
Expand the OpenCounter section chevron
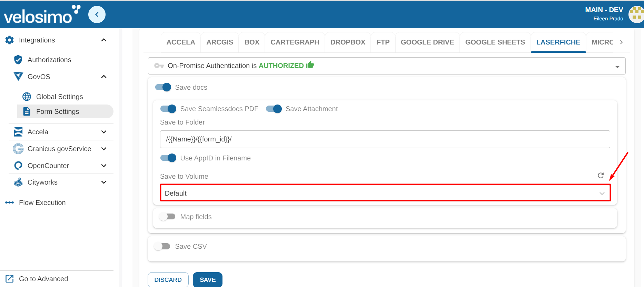coord(104,166)
